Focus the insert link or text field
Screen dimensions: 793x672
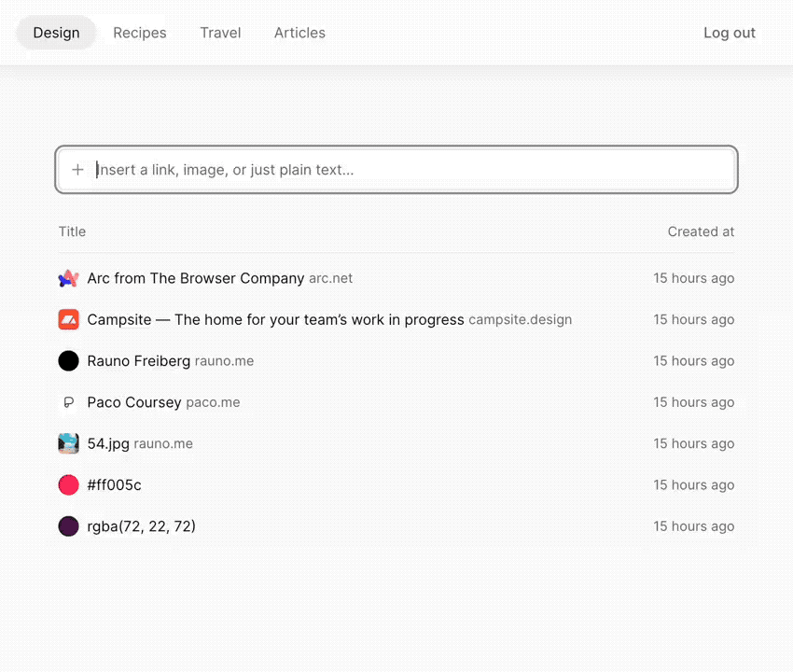410,170
